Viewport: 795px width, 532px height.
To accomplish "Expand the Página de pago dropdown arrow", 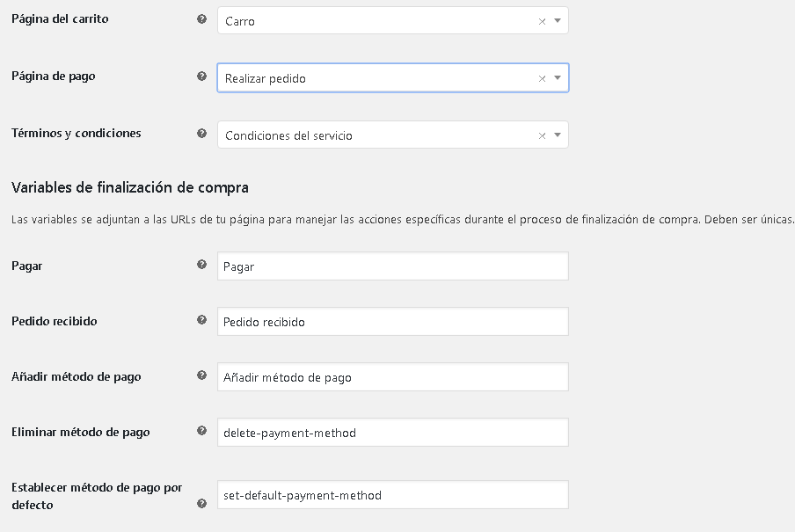I will point(558,78).
